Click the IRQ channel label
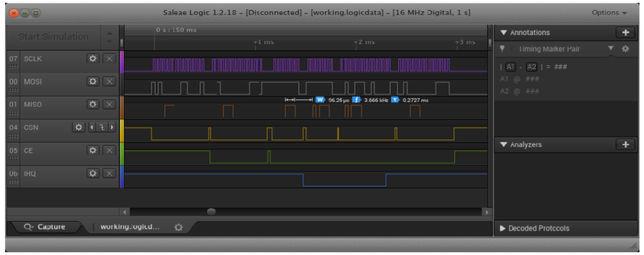Viewport: 644px width, 255px height. tap(30, 174)
